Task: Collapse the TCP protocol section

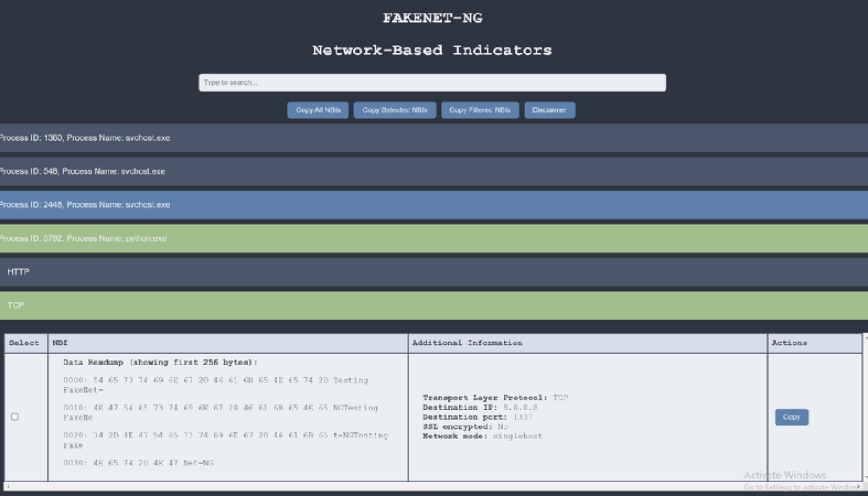Action: pyautogui.click(x=434, y=305)
